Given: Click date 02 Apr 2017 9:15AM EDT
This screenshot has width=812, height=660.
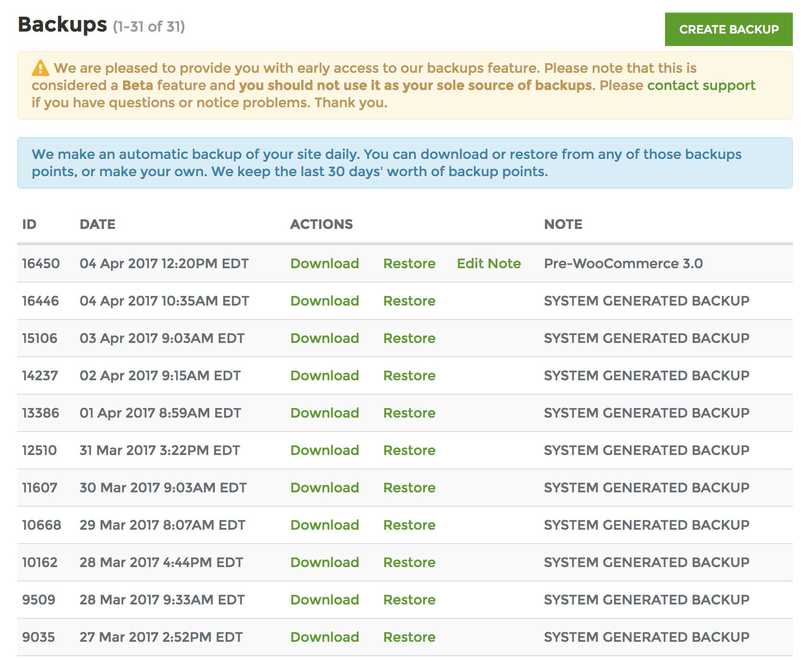Looking at the screenshot, I should [x=160, y=376].
